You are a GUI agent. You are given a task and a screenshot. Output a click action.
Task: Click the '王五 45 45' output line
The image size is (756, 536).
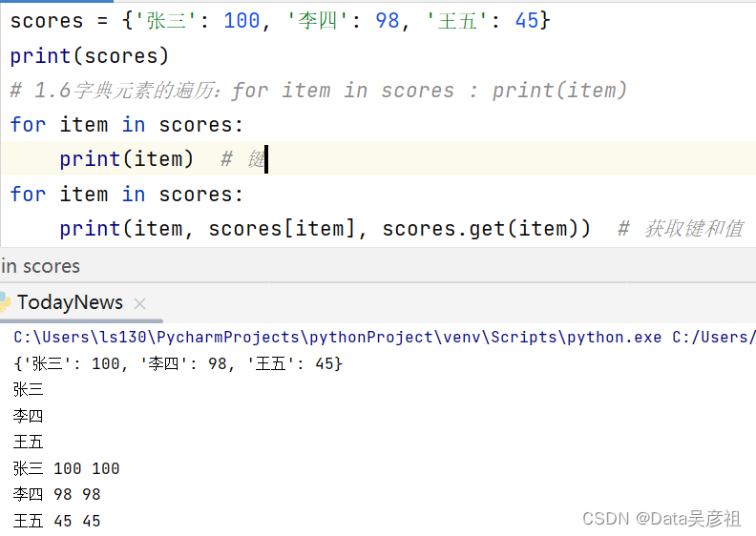(x=57, y=521)
